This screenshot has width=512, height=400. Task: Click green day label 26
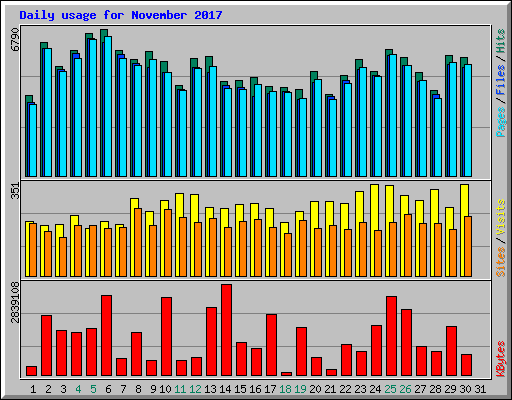tap(405, 389)
